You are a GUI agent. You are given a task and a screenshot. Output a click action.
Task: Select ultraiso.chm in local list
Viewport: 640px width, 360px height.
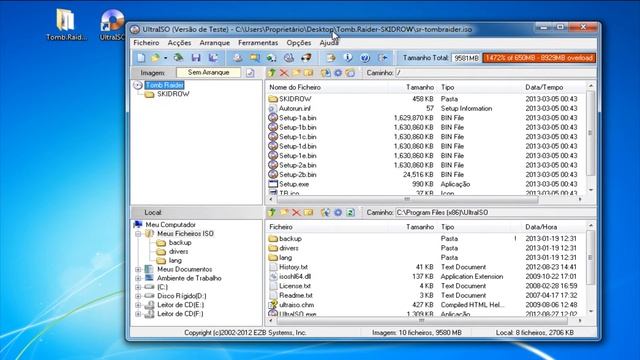(296, 305)
